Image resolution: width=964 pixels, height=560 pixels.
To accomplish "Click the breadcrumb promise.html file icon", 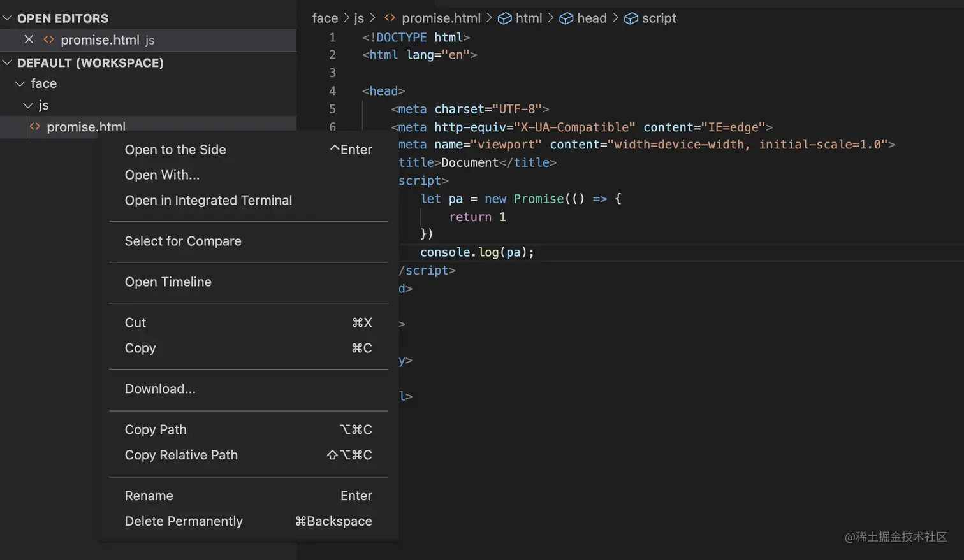I will point(390,18).
